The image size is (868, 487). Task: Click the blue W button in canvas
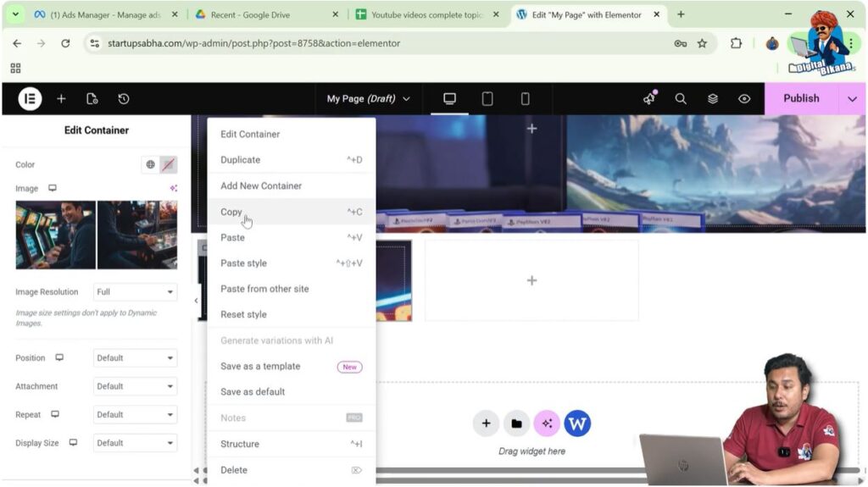[x=577, y=423]
